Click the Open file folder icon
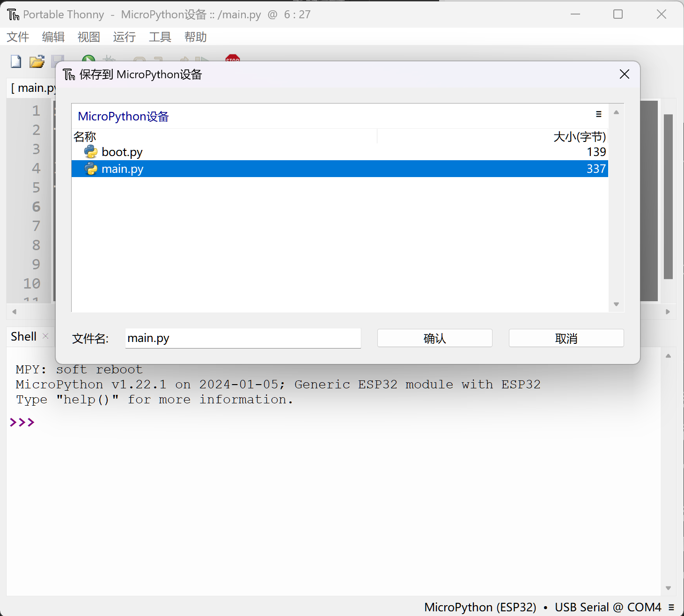Viewport: 684px width, 616px height. 37,61
